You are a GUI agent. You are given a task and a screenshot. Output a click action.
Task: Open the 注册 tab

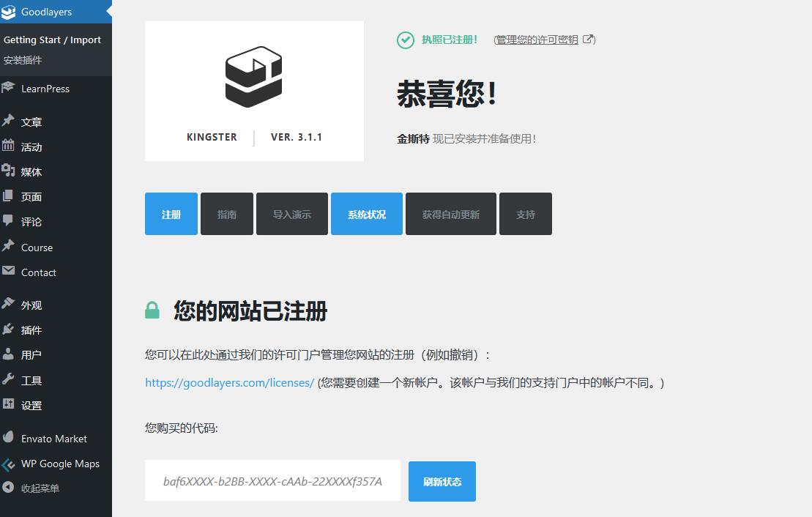coord(171,214)
